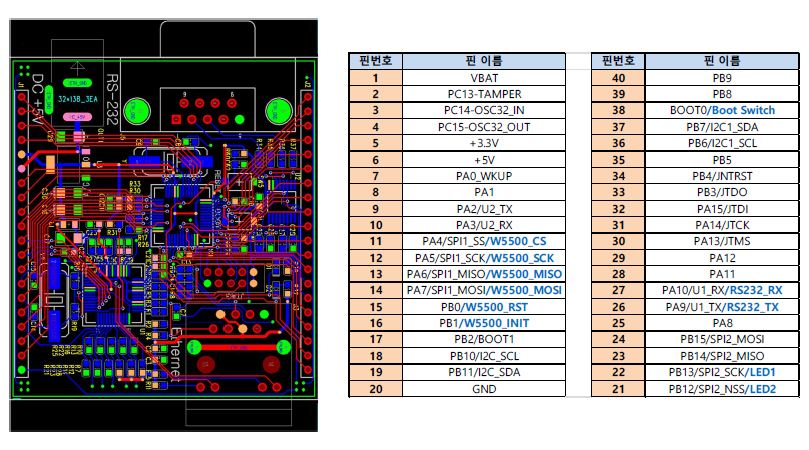Click PA6/SPI1_MISO/W5500_MISO cell

tap(484, 274)
